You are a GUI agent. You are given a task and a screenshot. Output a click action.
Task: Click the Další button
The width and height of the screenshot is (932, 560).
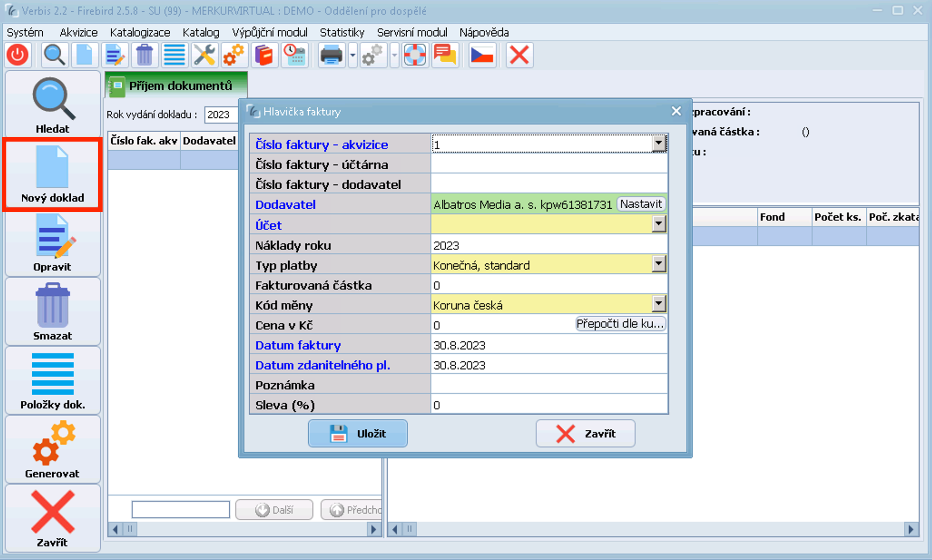coord(274,510)
